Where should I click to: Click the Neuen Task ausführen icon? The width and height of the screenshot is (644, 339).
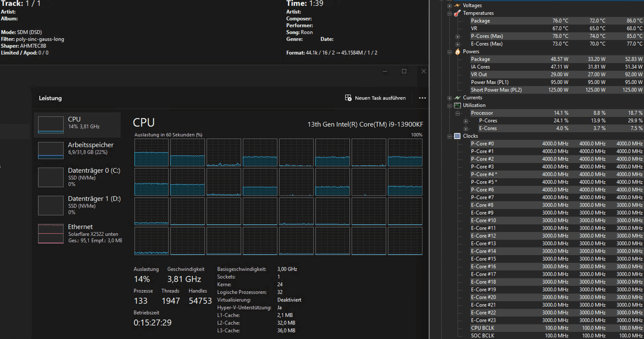[348, 98]
